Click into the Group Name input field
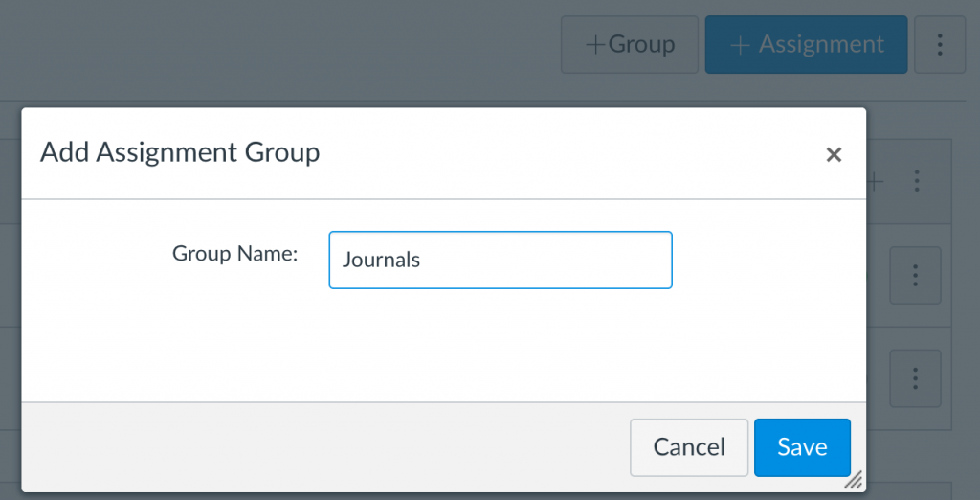The width and height of the screenshot is (980, 500). tap(501, 260)
